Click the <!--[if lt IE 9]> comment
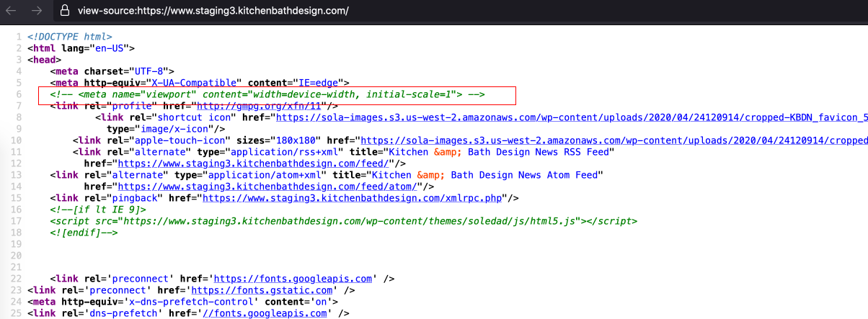Image resolution: width=868 pixels, height=319 pixels. coord(98,210)
